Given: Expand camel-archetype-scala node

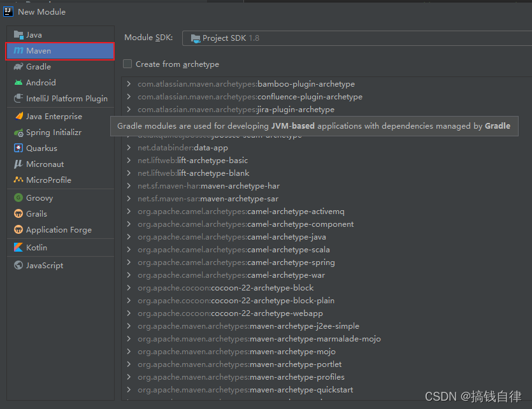Looking at the screenshot, I should coord(129,249).
